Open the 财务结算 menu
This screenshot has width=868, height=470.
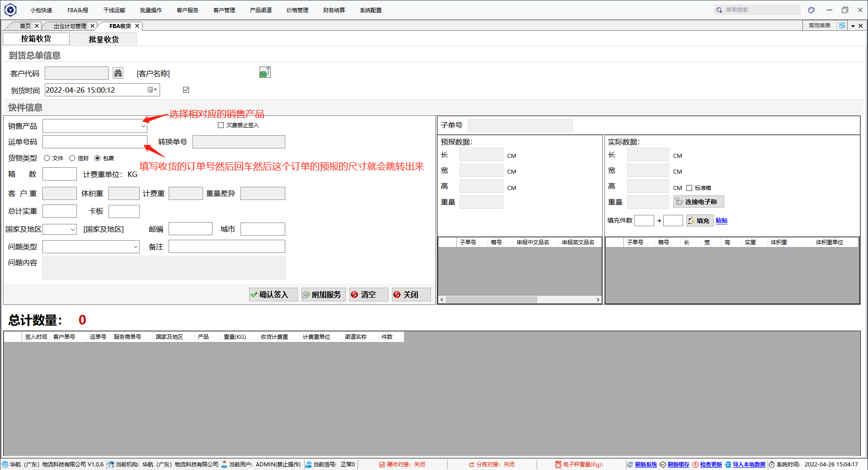(334, 10)
